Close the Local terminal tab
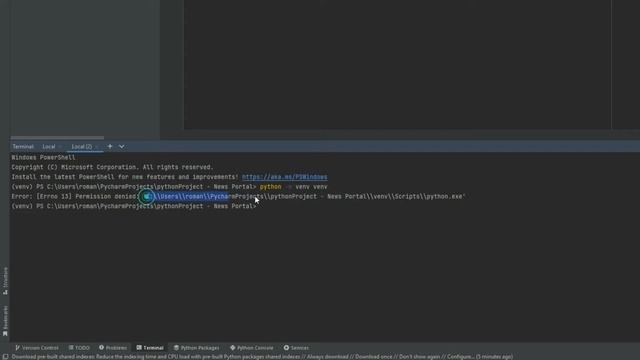The width and height of the screenshot is (640, 360). (60, 147)
